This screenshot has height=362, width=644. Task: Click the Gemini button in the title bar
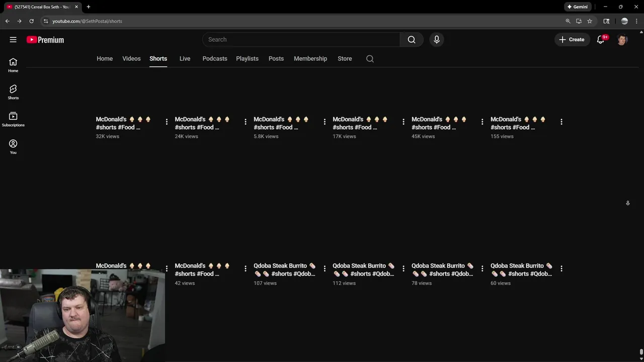577,7
